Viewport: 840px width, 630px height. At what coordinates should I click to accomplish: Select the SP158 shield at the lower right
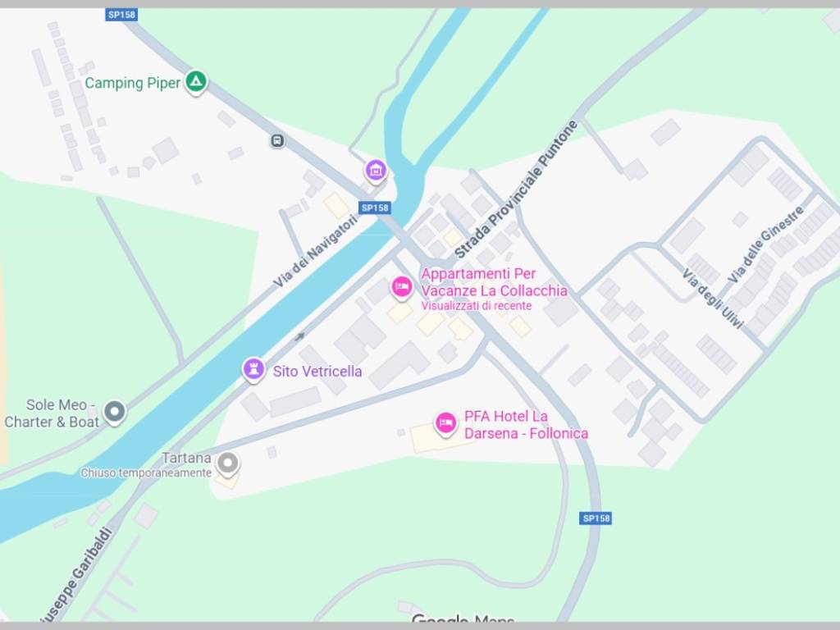point(596,518)
